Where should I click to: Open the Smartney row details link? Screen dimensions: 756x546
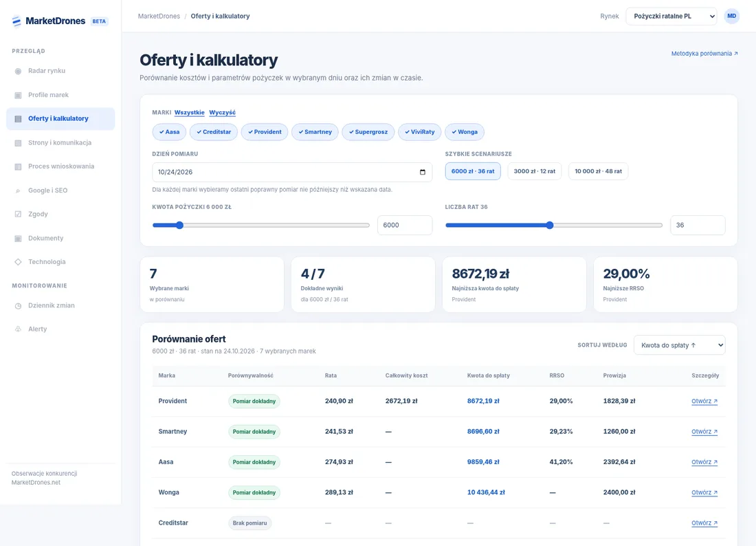[x=704, y=432]
